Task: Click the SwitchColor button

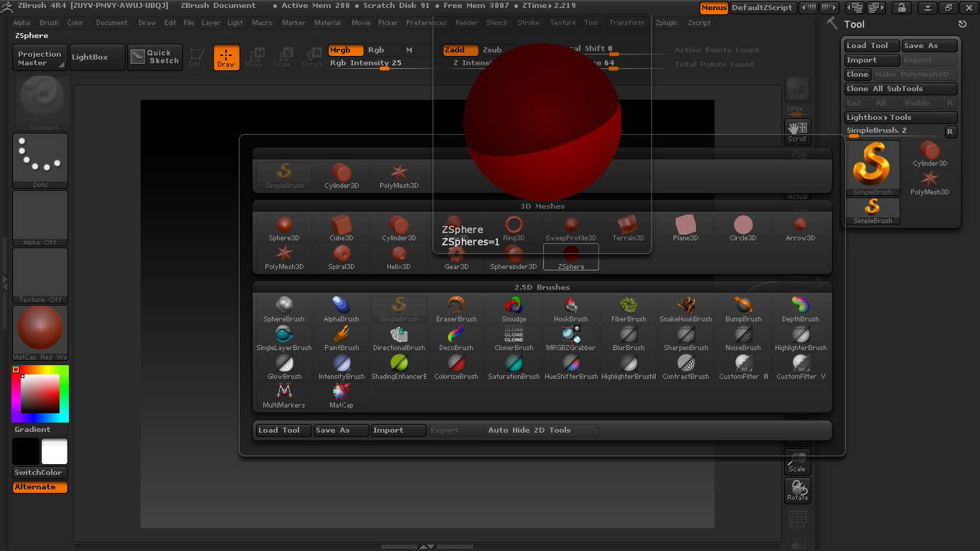Action: point(40,473)
